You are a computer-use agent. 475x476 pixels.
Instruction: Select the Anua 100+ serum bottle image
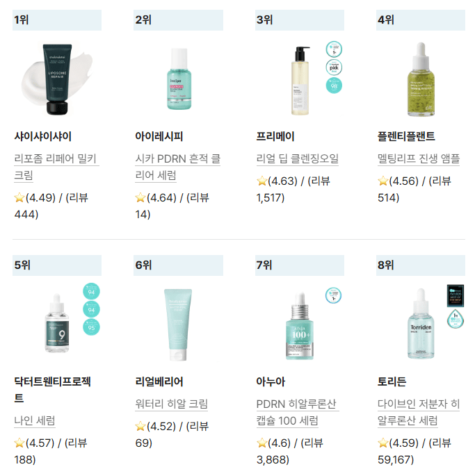pos(300,326)
